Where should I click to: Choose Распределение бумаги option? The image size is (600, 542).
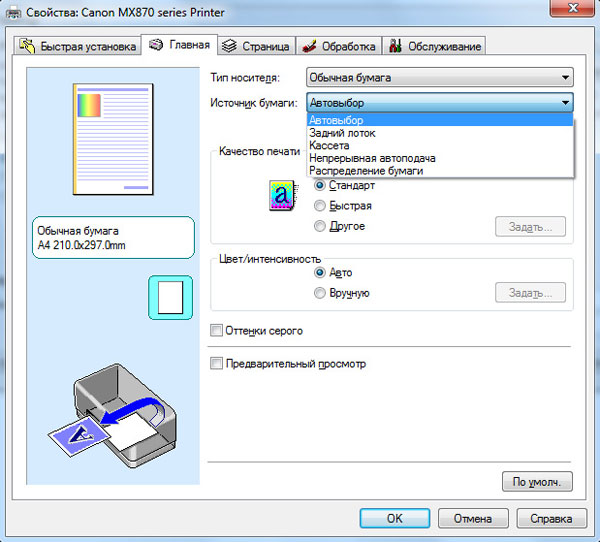click(x=440, y=171)
